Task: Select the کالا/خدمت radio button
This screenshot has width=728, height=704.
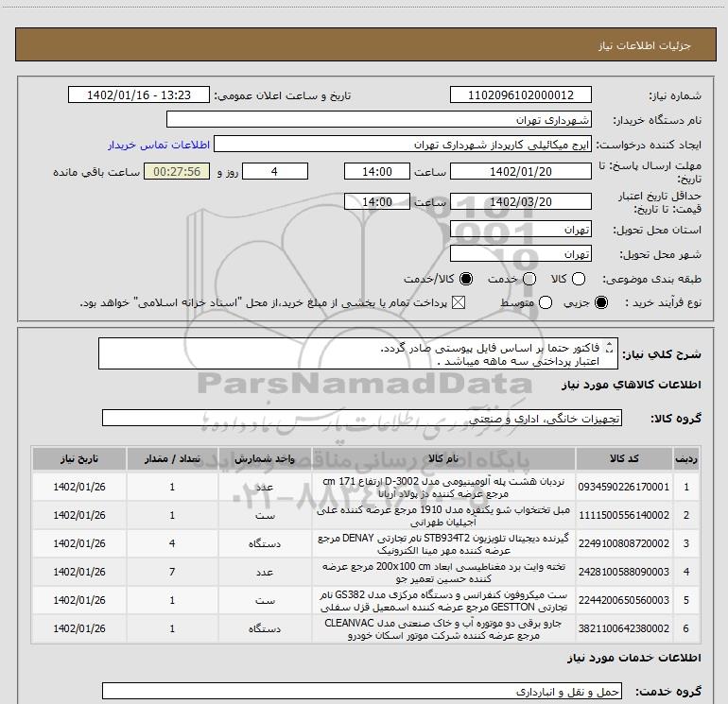Action: (466, 279)
